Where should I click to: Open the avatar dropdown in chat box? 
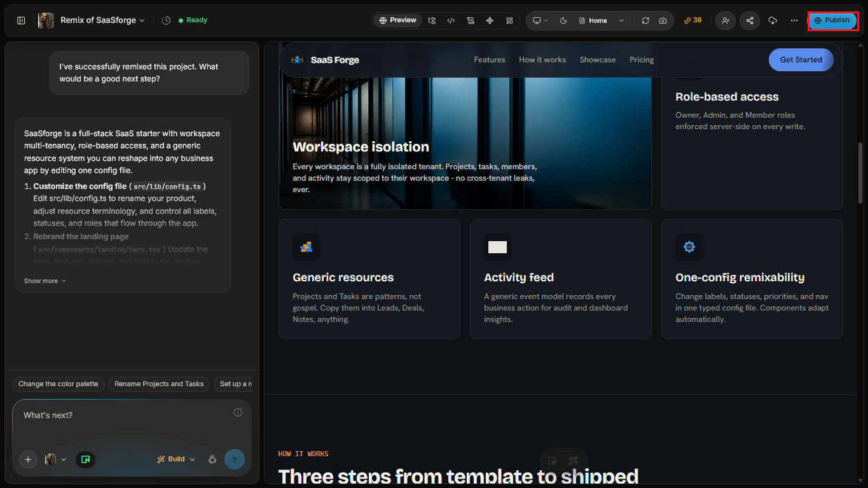point(55,459)
